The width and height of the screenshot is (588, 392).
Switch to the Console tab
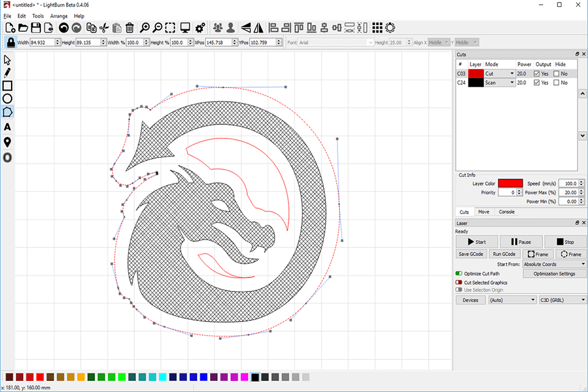[506, 211]
